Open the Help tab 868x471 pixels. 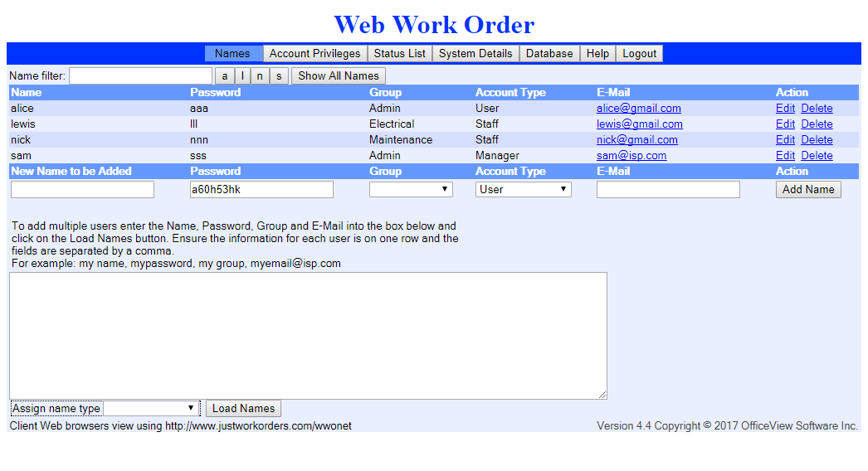coord(597,54)
